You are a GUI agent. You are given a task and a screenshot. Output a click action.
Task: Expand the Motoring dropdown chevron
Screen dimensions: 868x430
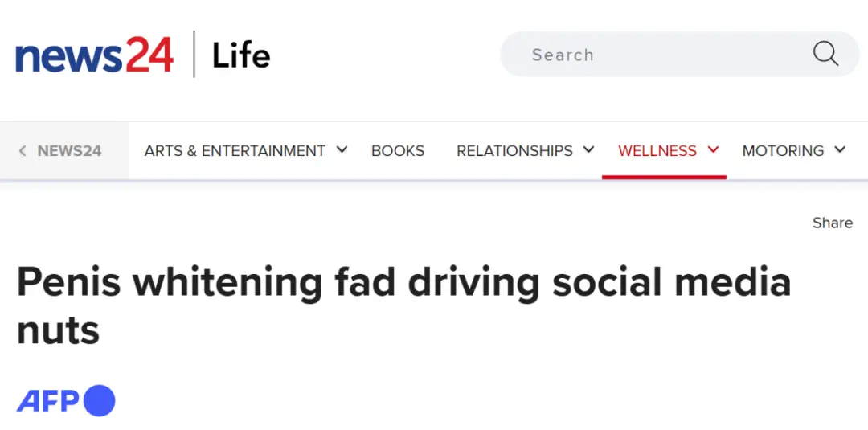(840, 149)
